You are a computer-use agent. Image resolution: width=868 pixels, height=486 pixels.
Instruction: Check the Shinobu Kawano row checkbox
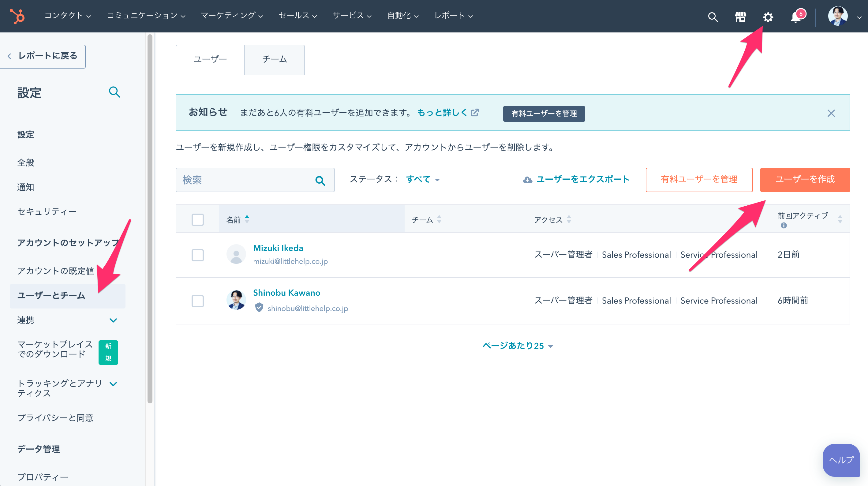coord(197,301)
